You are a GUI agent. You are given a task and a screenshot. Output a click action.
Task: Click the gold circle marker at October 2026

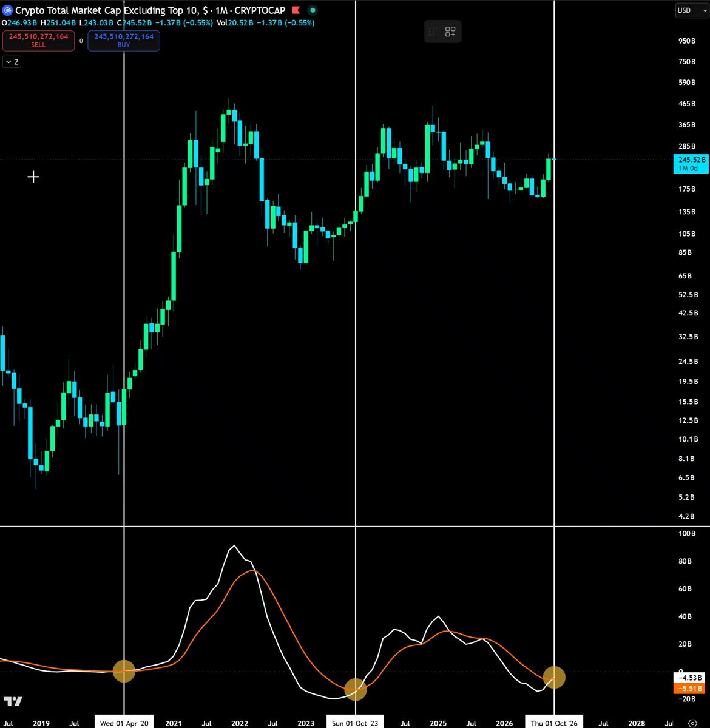(x=554, y=677)
